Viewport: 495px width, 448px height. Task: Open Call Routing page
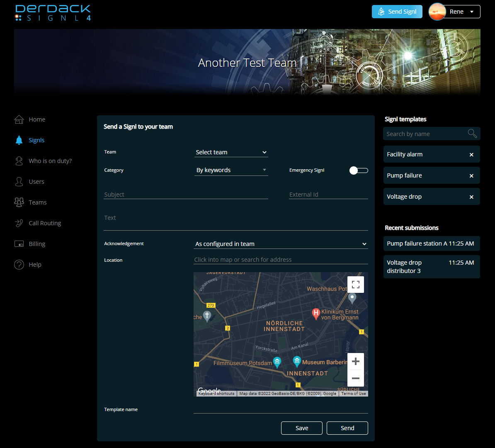pos(45,223)
